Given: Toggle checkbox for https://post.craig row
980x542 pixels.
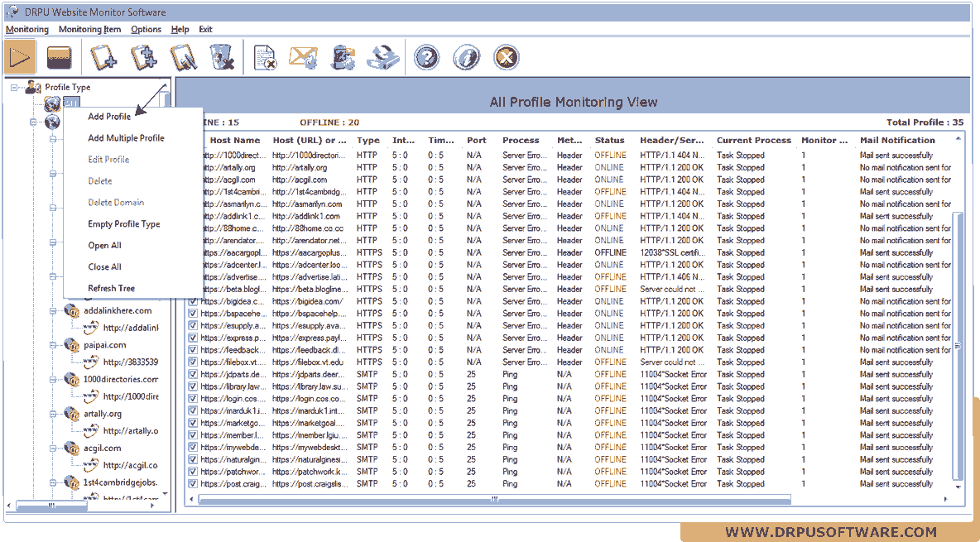Looking at the screenshot, I should click(193, 484).
